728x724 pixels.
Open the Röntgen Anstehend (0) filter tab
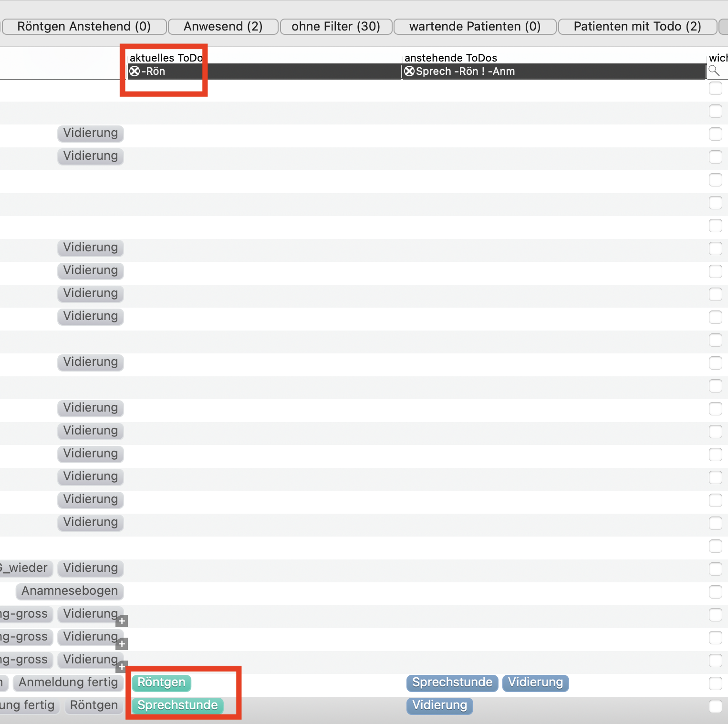click(84, 27)
